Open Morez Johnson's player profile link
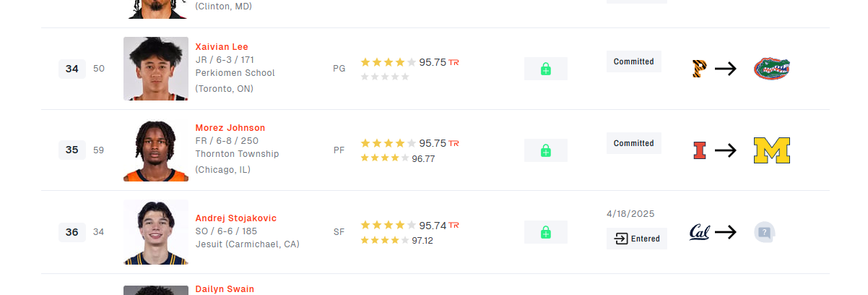868x295 pixels. pyautogui.click(x=230, y=128)
